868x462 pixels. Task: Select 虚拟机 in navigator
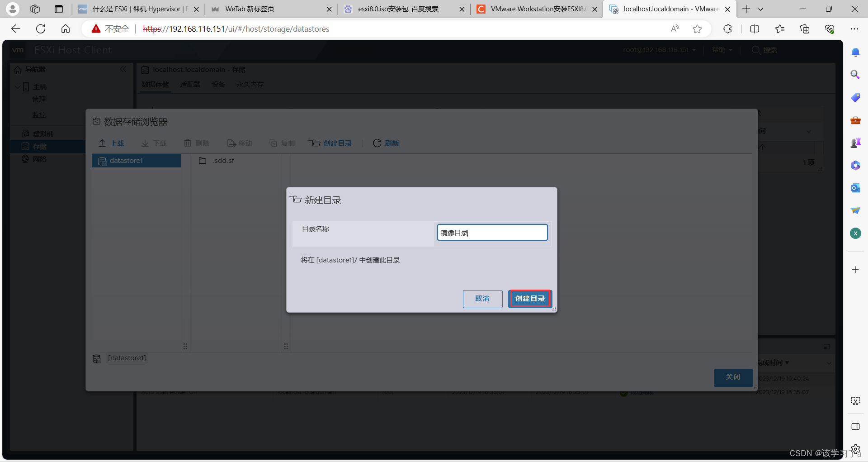tap(43, 134)
